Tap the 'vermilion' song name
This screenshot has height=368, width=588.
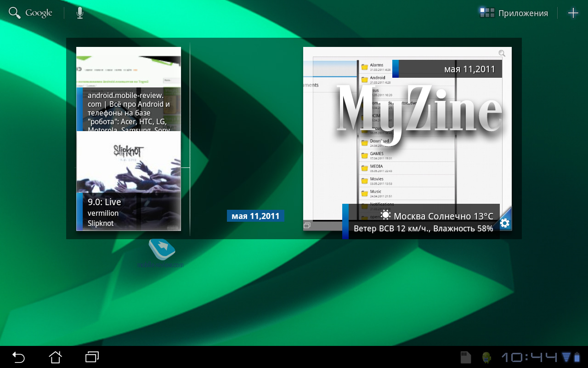pyautogui.click(x=103, y=213)
